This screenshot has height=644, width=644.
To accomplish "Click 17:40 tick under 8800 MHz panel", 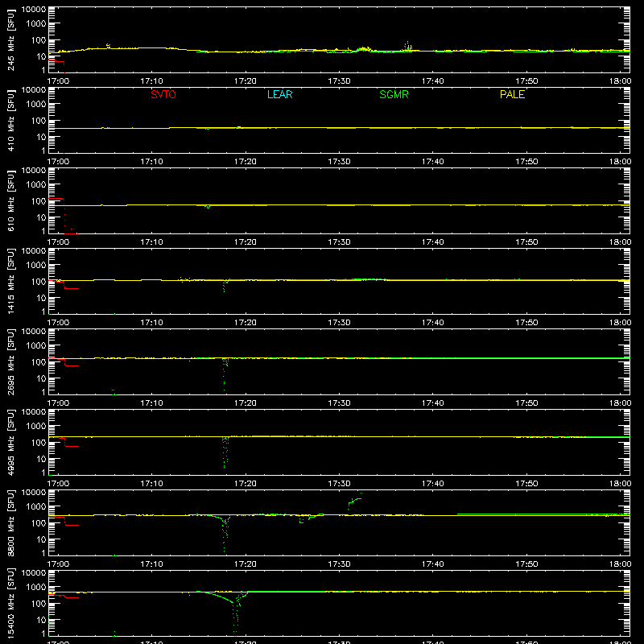I will tap(432, 564).
